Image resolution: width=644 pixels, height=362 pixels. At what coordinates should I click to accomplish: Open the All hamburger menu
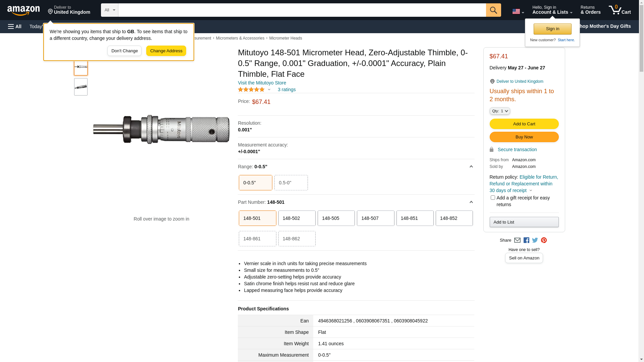point(15,26)
